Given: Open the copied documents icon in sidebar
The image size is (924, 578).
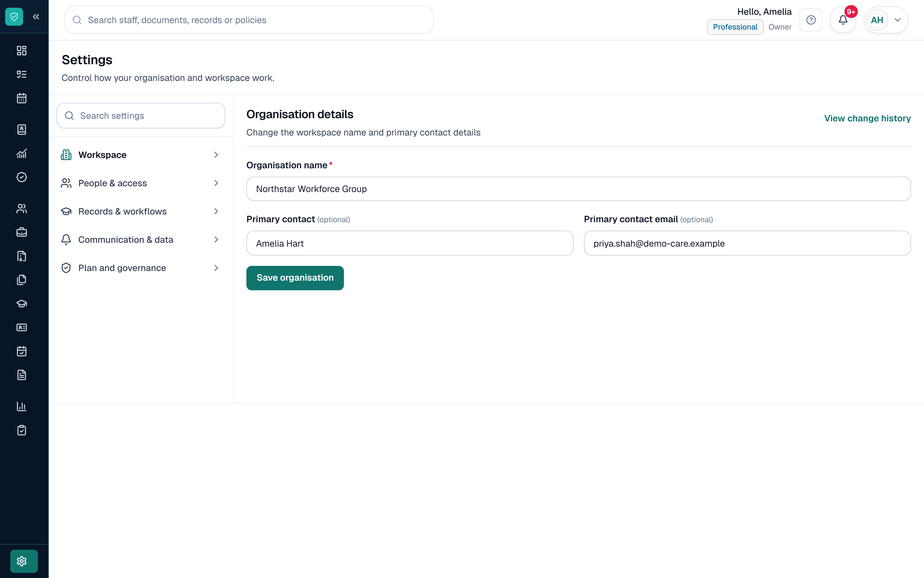Looking at the screenshot, I should (x=22, y=280).
